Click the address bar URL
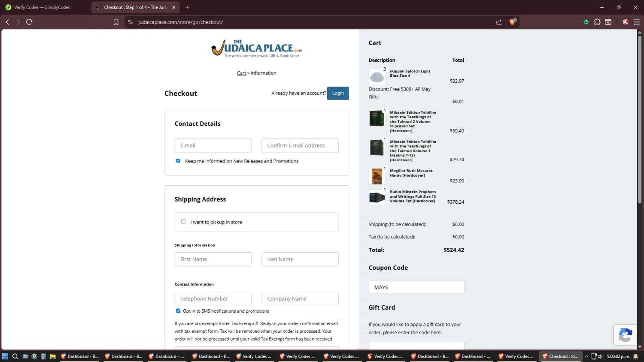The height and width of the screenshot is (362, 644). click(180, 22)
